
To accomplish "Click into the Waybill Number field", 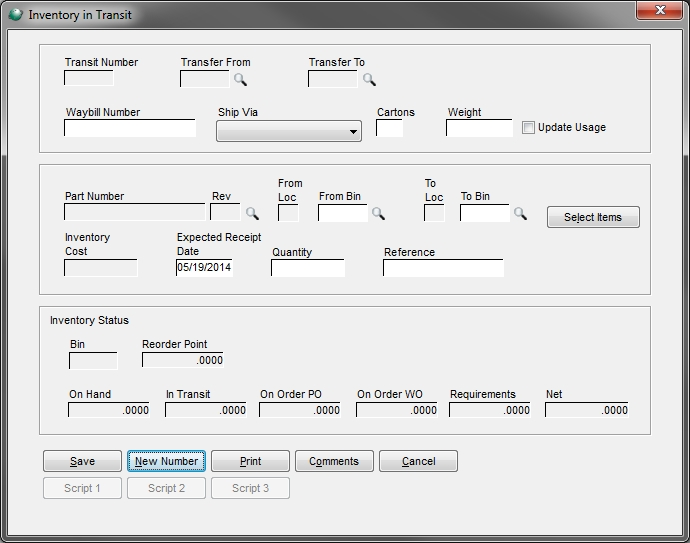I will pos(130,128).
